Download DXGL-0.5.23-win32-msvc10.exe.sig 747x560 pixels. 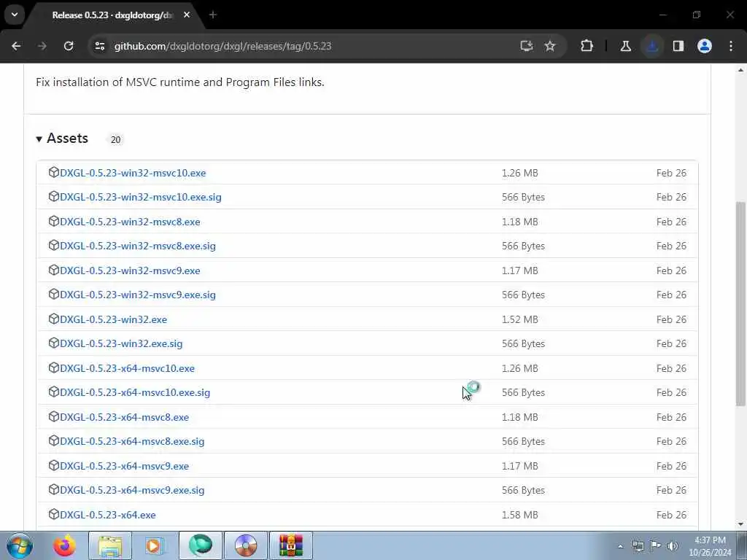tap(141, 197)
